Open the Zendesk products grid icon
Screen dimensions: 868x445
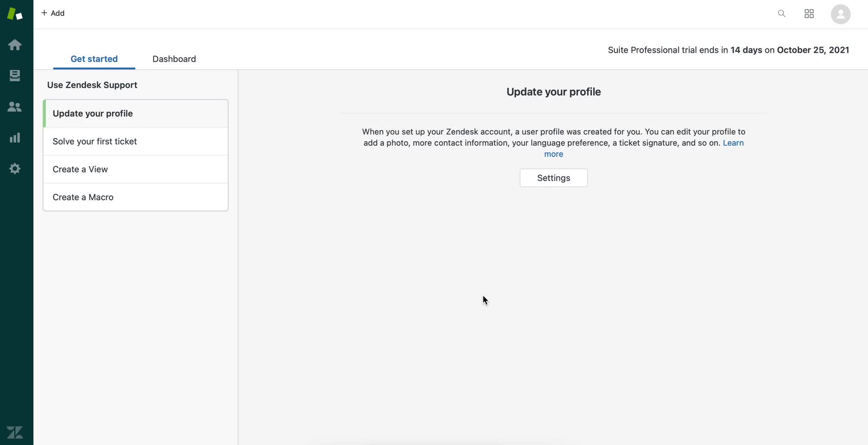click(x=809, y=14)
